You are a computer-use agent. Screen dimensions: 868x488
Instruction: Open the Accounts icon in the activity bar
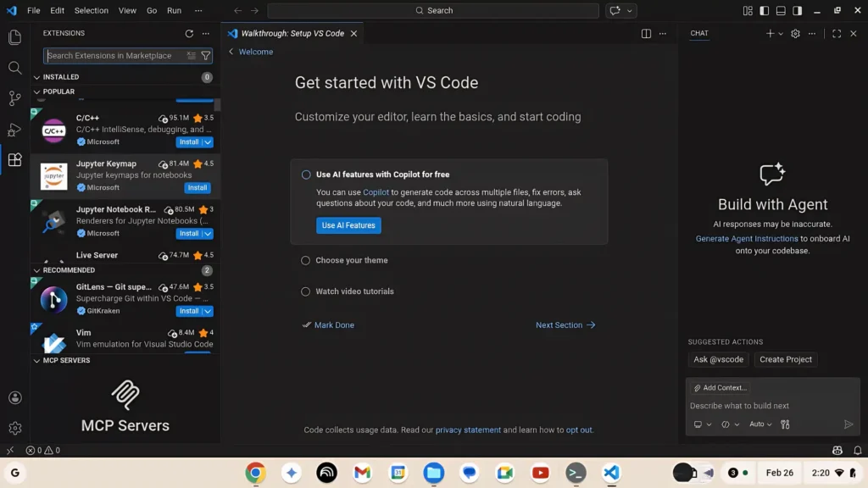(x=15, y=397)
